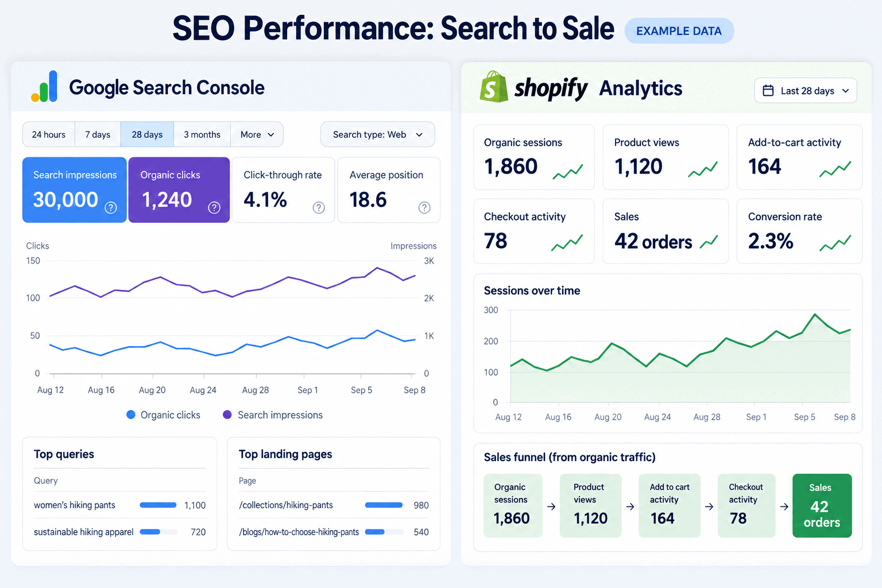Toggle Search impressions legend dot
The height and width of the screenshot is (588, 882).
coord(227,415)
